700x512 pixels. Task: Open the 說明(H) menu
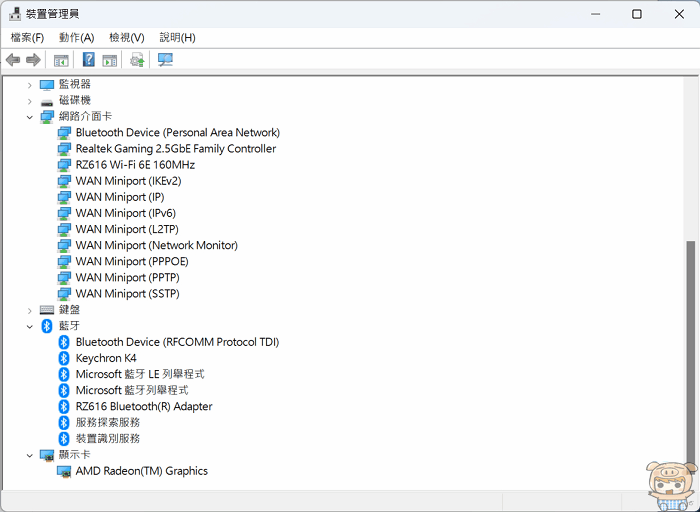[x=177, y=37]
